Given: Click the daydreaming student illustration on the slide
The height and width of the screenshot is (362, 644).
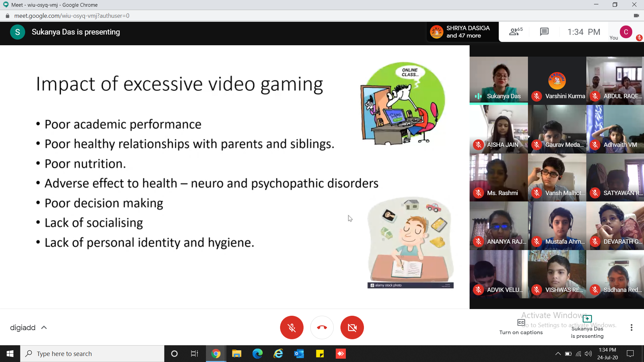Looking at the screenshot, I should pos(411,242).
